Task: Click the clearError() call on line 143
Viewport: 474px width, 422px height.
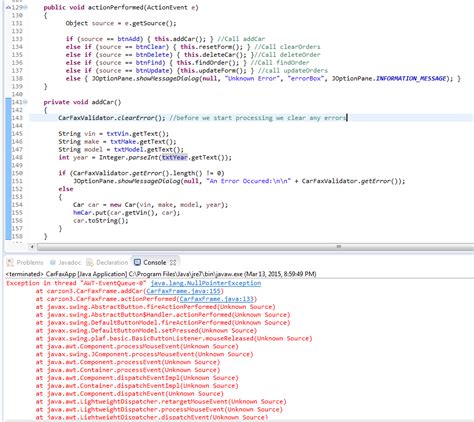Action: pyautogui.click(x=141, y=118)
